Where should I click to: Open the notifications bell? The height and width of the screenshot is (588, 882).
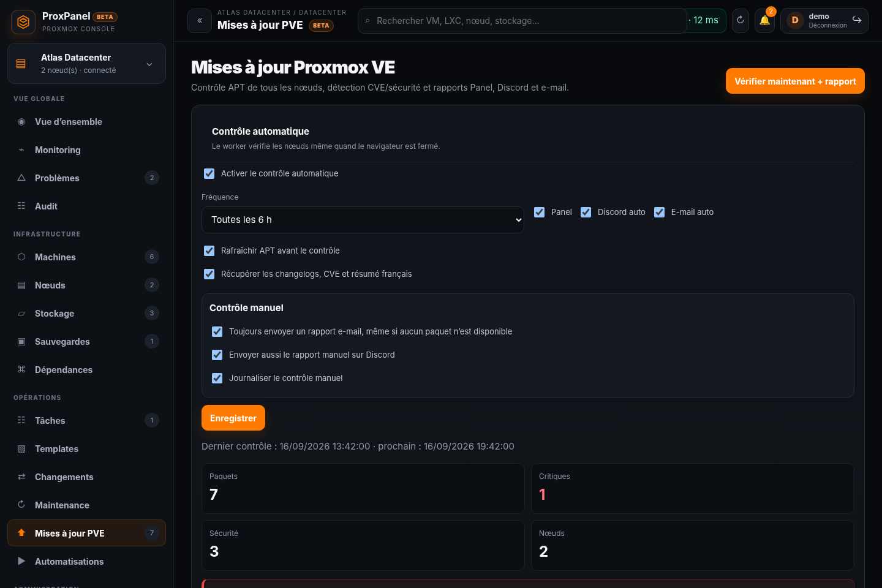pyautogui.click(x=764, y=21)
